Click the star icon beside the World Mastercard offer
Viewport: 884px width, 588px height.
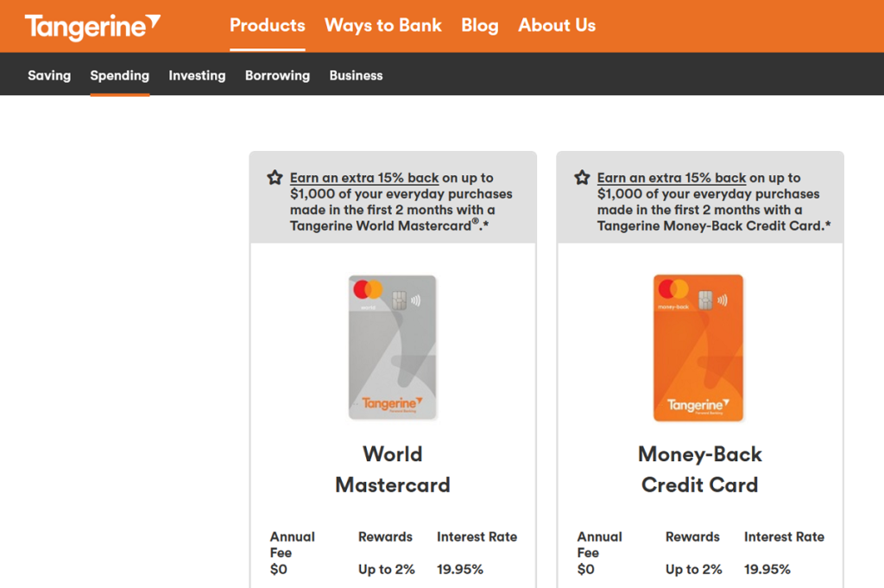(274, 176)
